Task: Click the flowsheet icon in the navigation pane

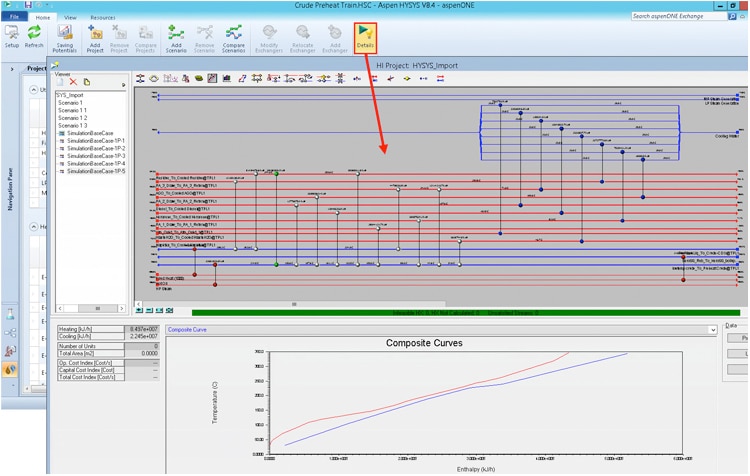Action: (x=10, y=332)
